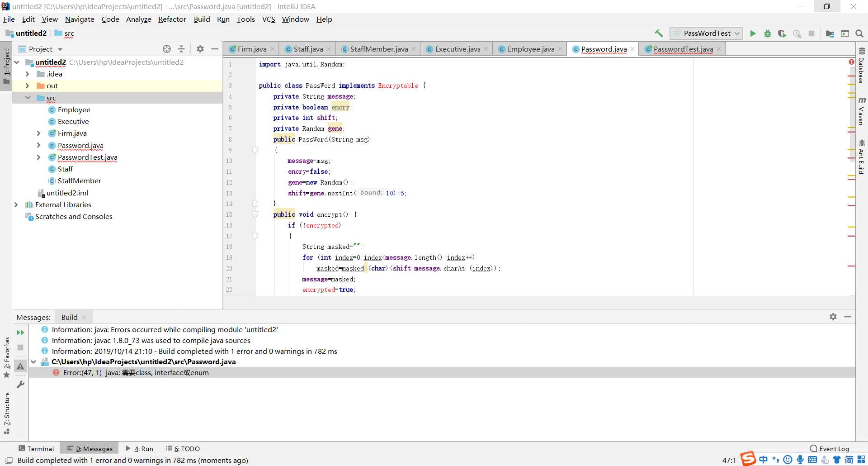Switch to Staff.java editor tab
Image resolution: width=868 pixels, height=466 pixels.
(308, 49)
